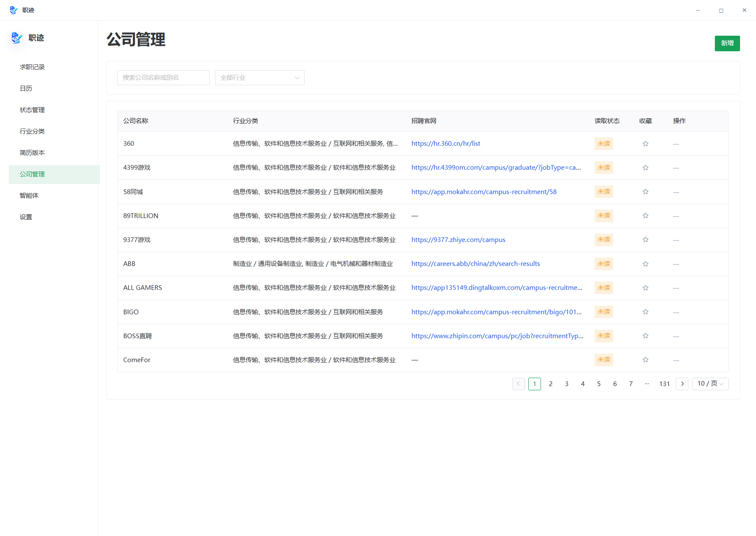The height and width of the screenshot is (536, 756).
Task: Focus the 搜索公司名称或别名 search field
Action: point(163,78)
